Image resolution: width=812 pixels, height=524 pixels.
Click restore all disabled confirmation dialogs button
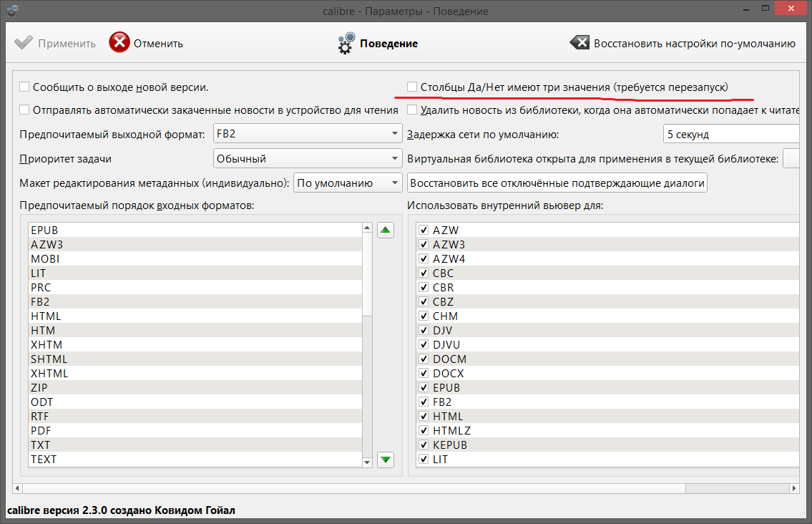point(557,183)
